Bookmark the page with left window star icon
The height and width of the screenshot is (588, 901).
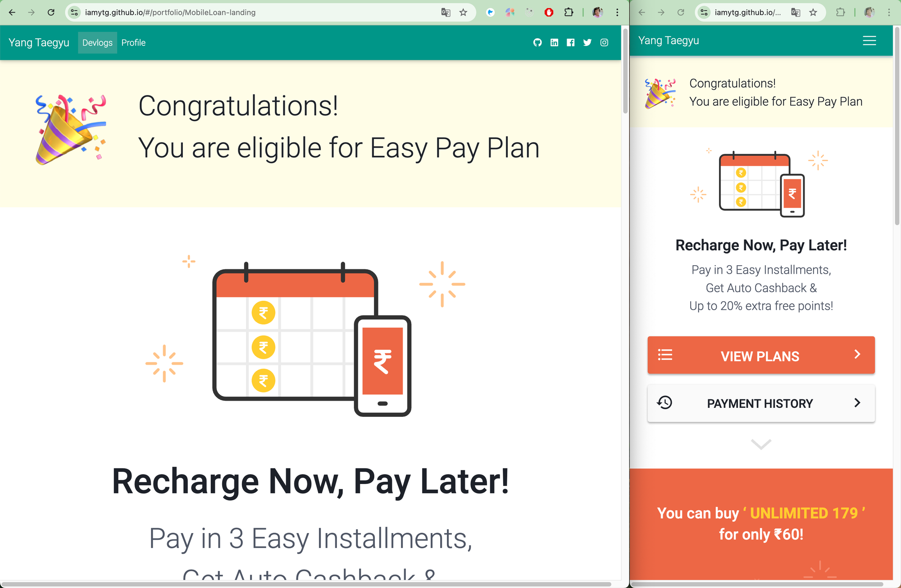463,13
